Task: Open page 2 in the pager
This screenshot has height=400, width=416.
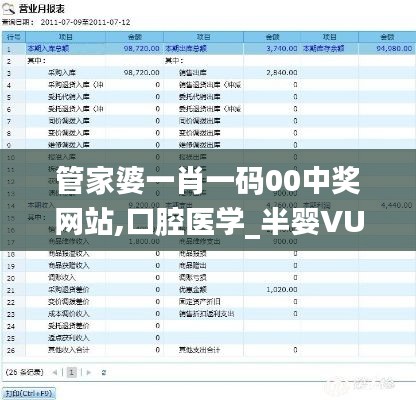Action: point(104,372)
